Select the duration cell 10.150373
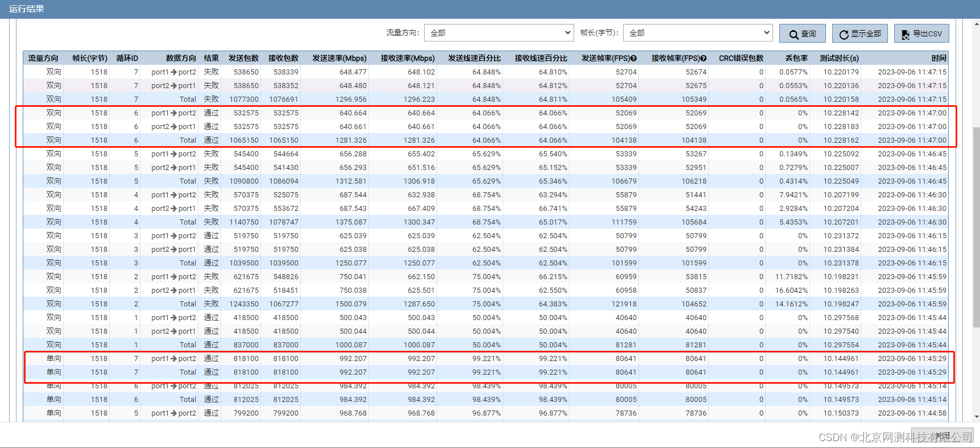Image resolution: width=980 pixels, height=448 pixels. pyautogui.click(x=841, y=413)
